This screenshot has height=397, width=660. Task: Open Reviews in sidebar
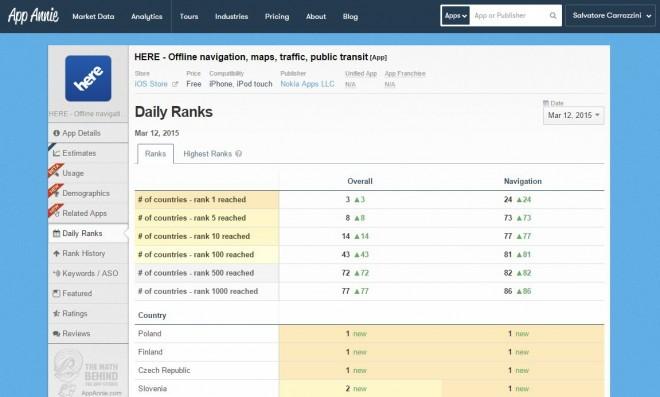pos(88,333)
